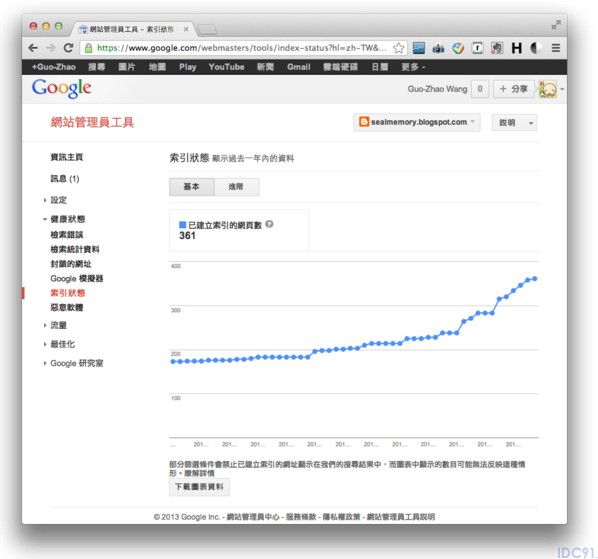This screenshot has width=598, height=559.
Task: Expand the 最佳化 sidebar section
Action: pyautogui.click(x=45, y=344)
